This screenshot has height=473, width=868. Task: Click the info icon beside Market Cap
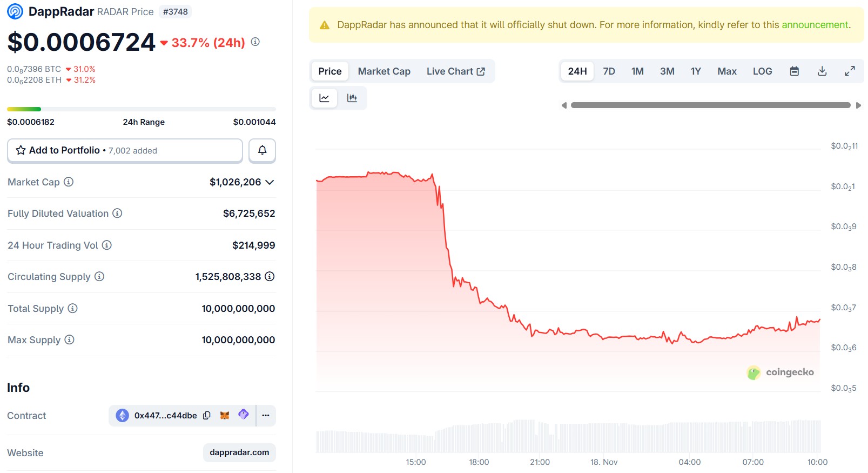69,182
